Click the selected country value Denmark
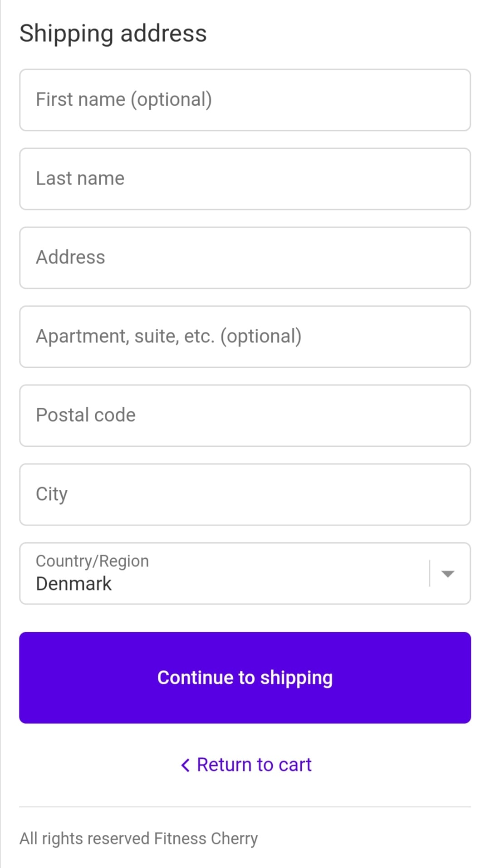The width and height of the screenshot is (490, 868). [73, 584]
